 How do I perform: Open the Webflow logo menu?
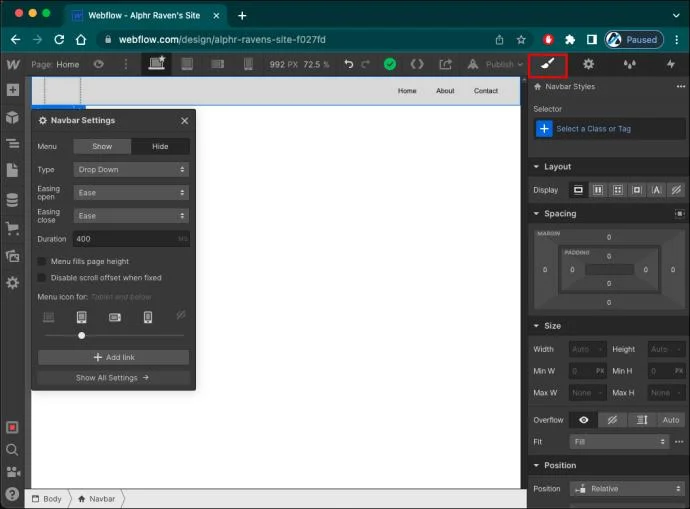(x=13, y=65)
